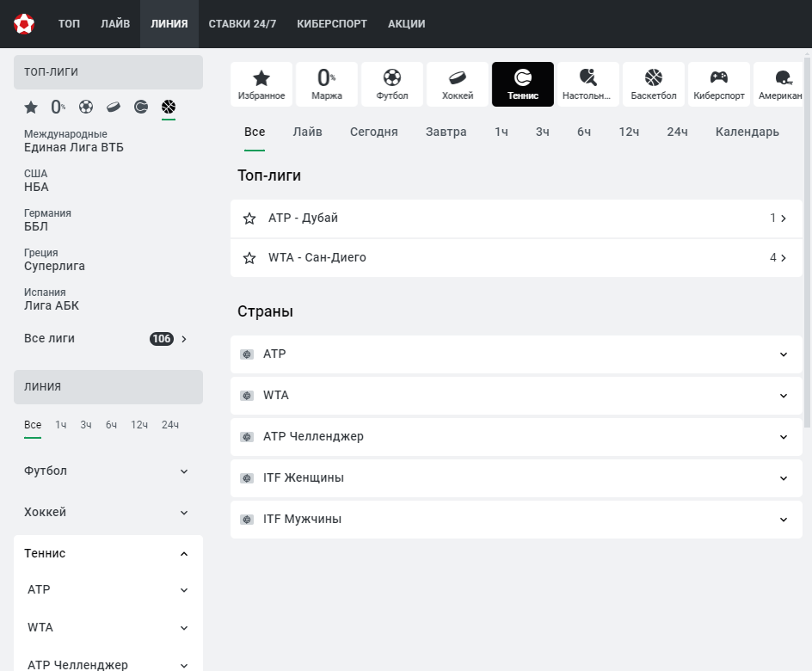Select sidebar Линия Все time filter
The width and height of the screenshot is (812, 671).
(x=33, y=425)
